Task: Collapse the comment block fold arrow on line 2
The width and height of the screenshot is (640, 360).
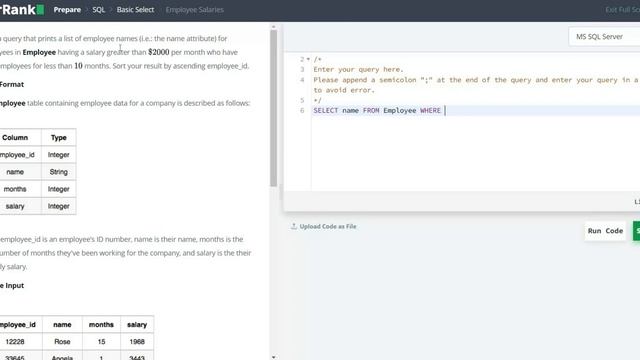Action: [308, 59]
